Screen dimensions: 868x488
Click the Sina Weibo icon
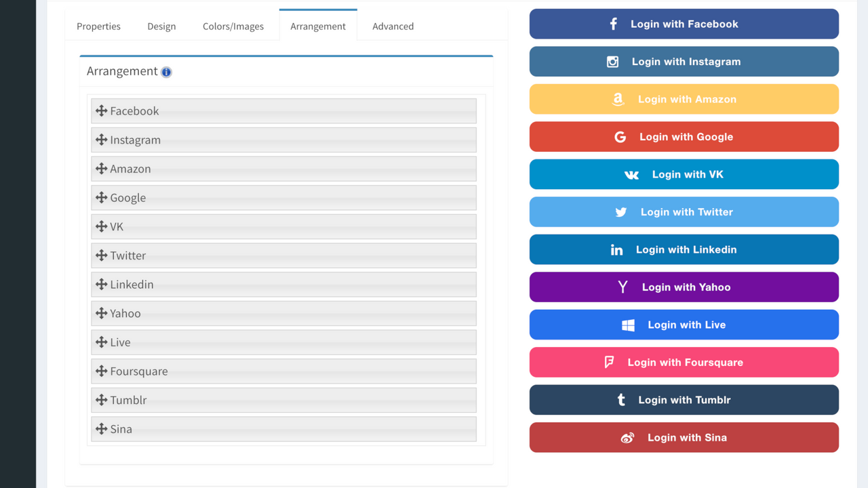[x=627, y=437]
